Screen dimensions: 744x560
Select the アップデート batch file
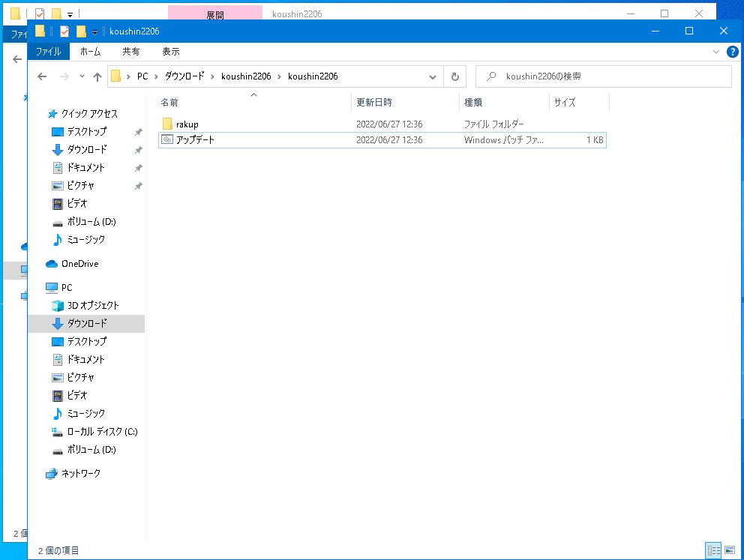pyautogui.click(x=195, y=140)
